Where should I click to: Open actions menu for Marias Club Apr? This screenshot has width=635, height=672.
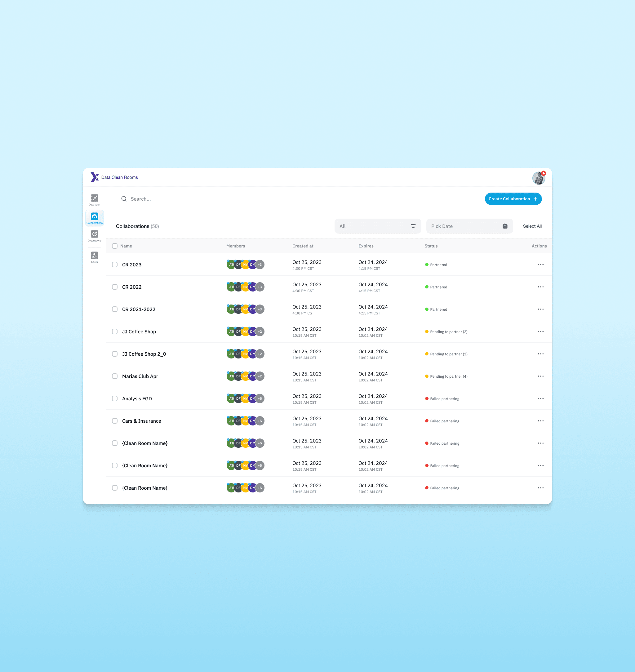click(540, 376)
